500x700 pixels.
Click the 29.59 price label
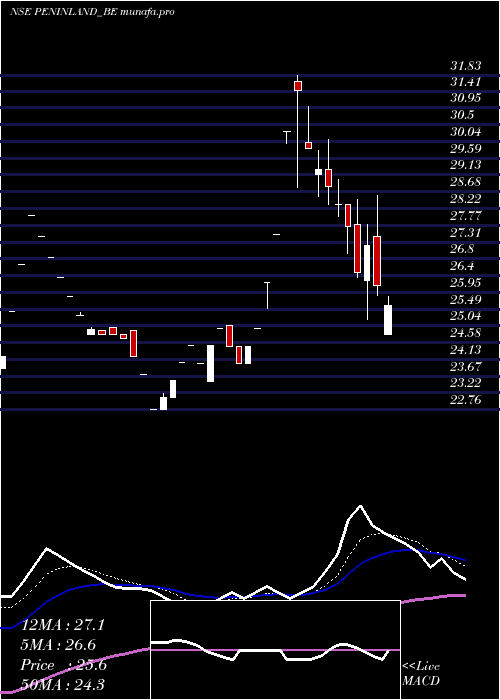coord(466,148)
